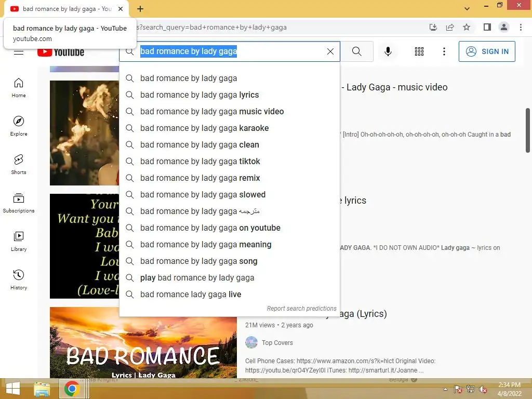Select suggestion ending in 'meaning'

[229, 244]
